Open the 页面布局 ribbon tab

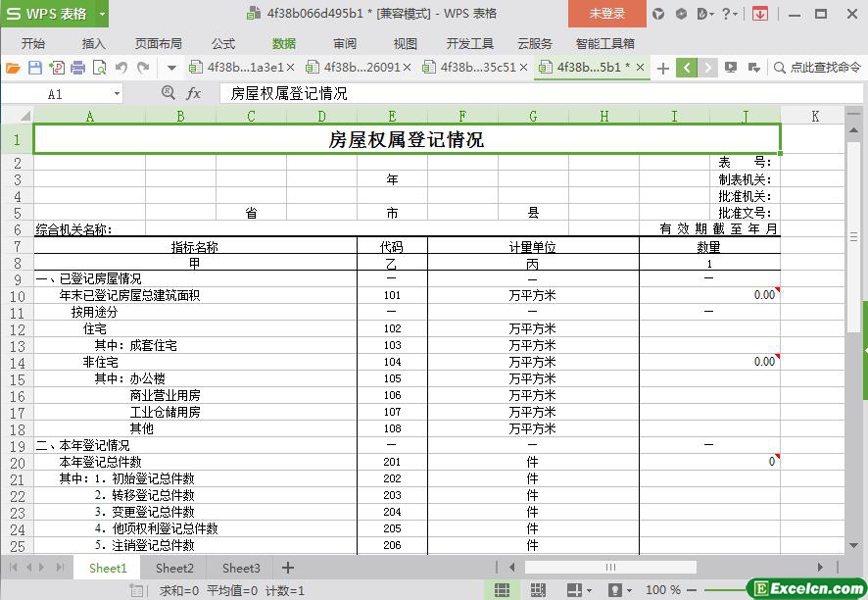(159, 43)
